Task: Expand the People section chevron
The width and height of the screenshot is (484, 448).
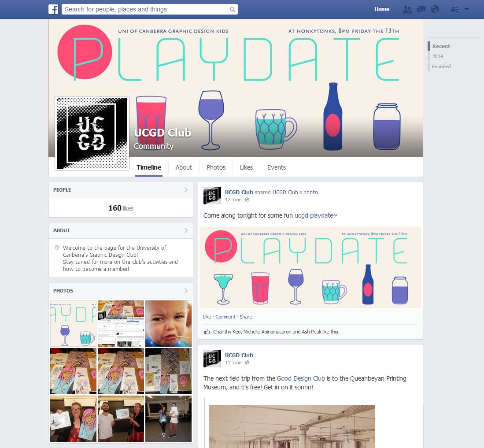Action: [x=186, y=190]
